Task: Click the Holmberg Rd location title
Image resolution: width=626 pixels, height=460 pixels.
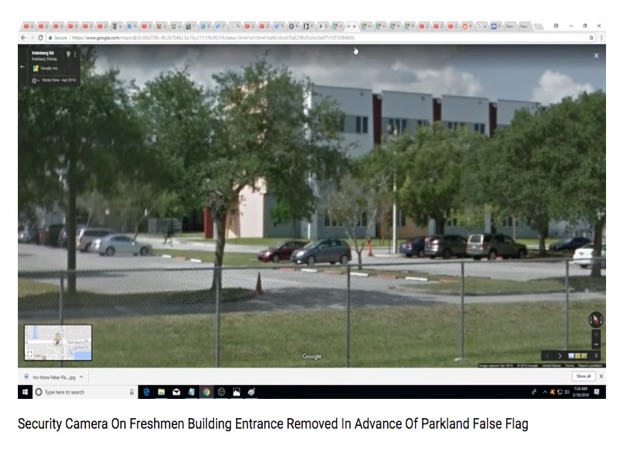Action: (x=43, y=53)
